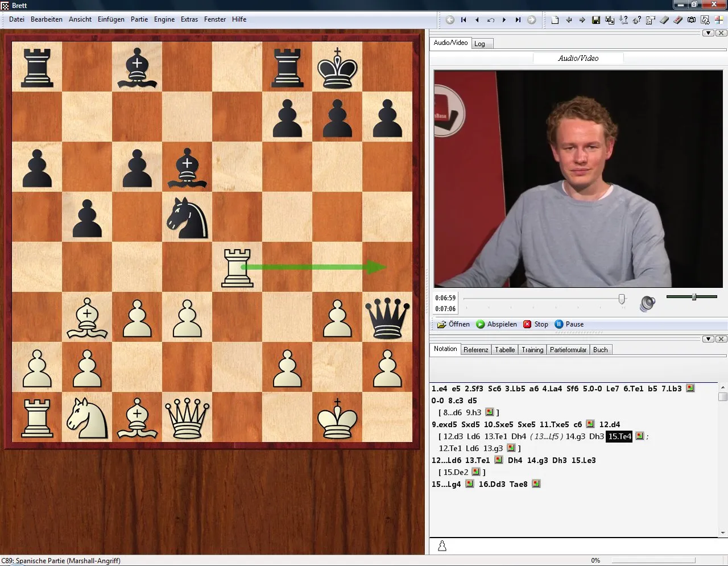Switch to the Referenz tab

click(475, 350)
